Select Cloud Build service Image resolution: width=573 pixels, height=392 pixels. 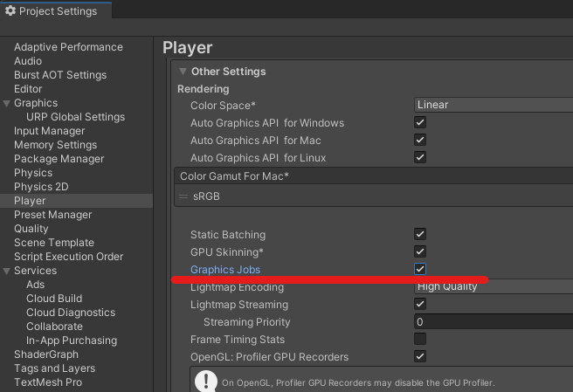(54, 299)
